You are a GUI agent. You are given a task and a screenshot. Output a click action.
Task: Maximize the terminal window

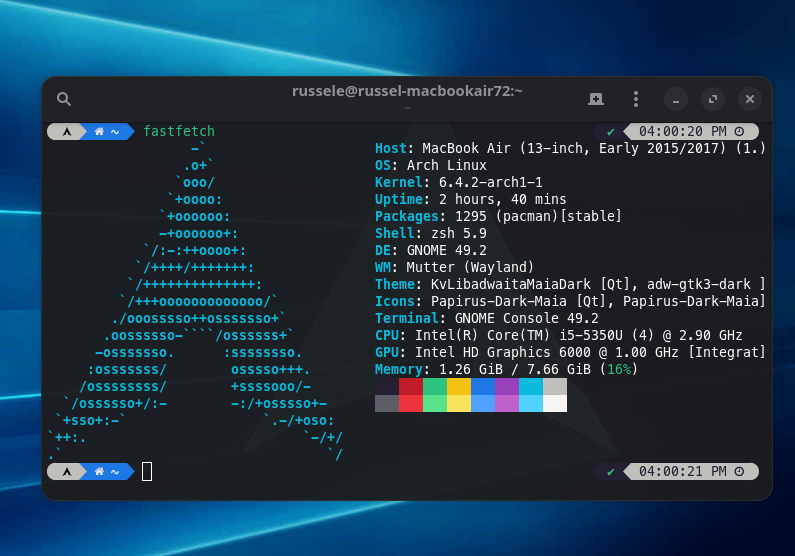click(x=713, y=99)
